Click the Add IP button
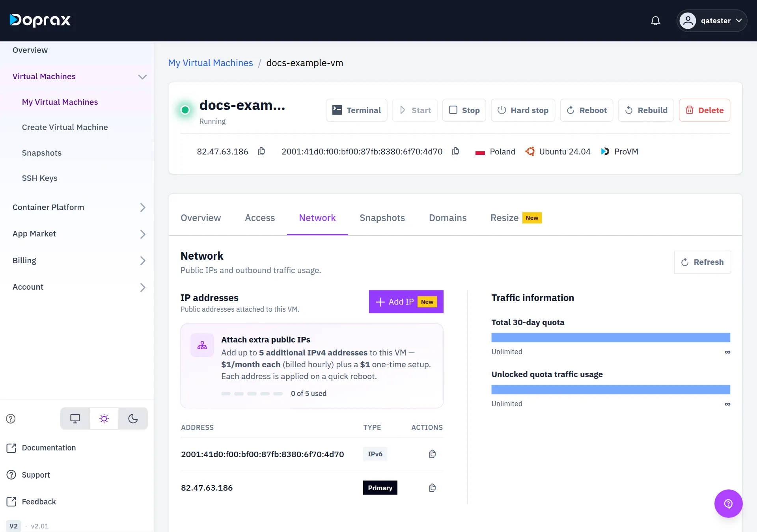The image size is (757, 532). click(406, 302)
